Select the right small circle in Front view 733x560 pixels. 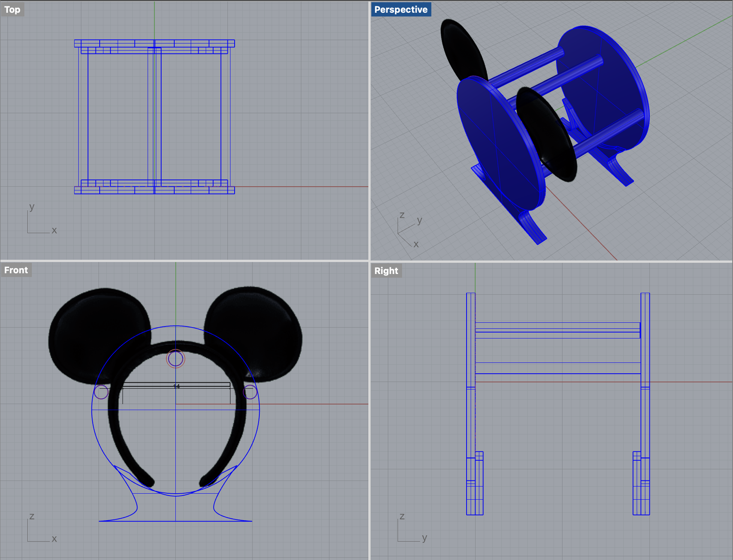click(250, 392)
